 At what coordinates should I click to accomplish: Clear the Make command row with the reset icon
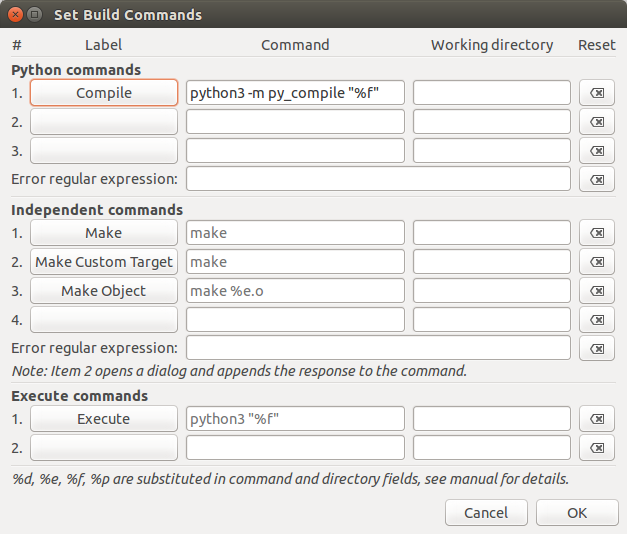(596, 233)
